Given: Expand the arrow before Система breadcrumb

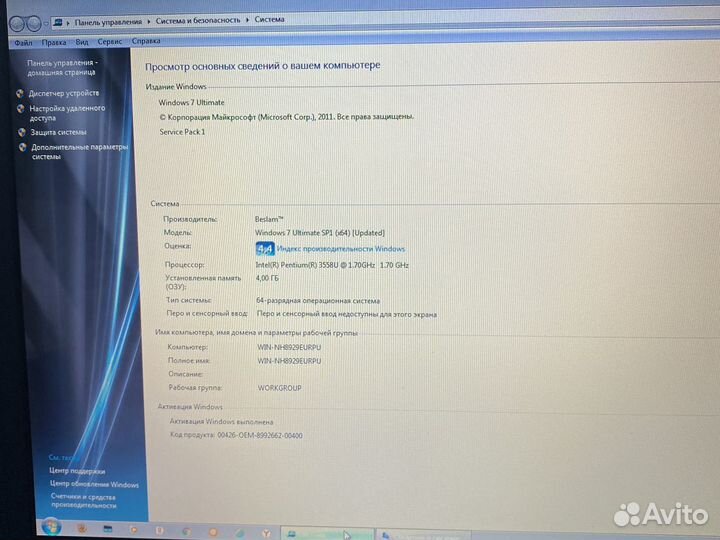Looking at the screenshot, I should [x=247, y=20].
